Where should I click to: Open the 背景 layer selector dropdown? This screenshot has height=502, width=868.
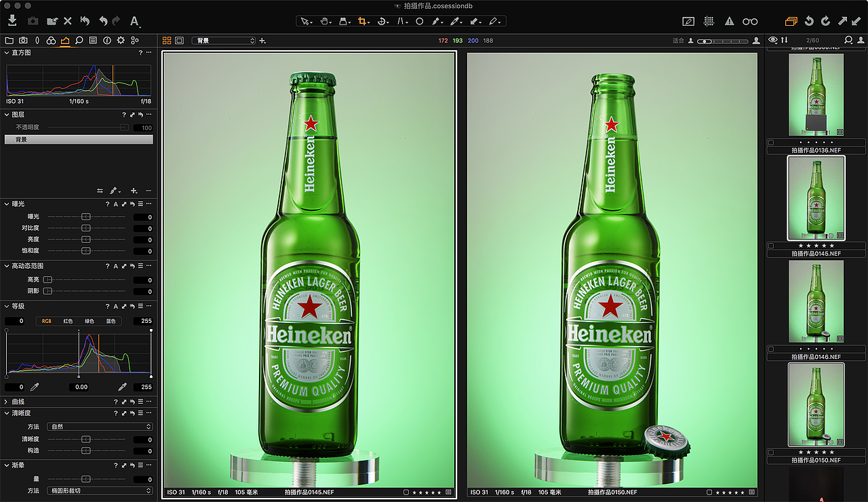pos(224,40)
